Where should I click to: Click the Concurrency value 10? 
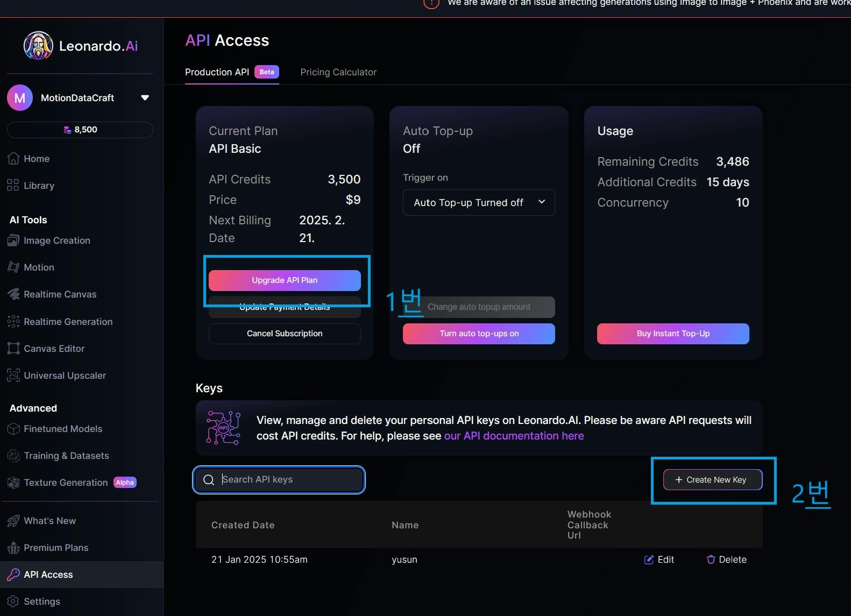[742, 203]
